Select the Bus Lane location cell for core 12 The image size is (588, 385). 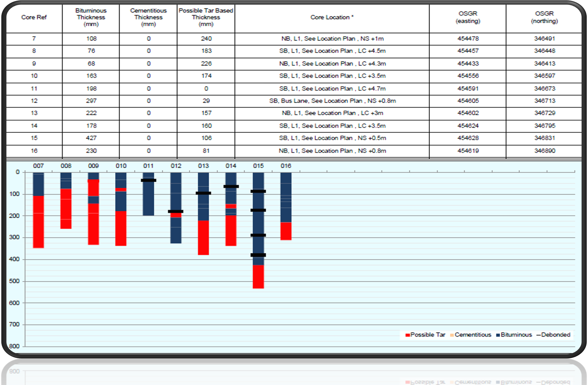coord(332,101)
